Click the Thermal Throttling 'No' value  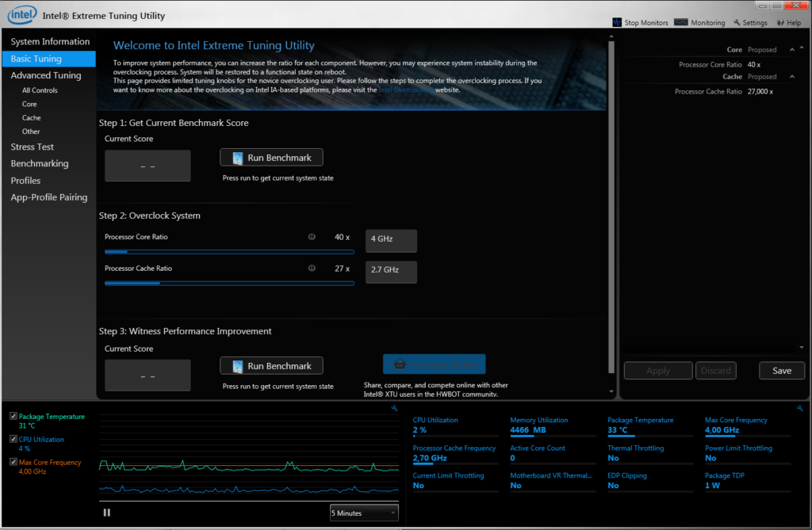click(x=613, y=458)
